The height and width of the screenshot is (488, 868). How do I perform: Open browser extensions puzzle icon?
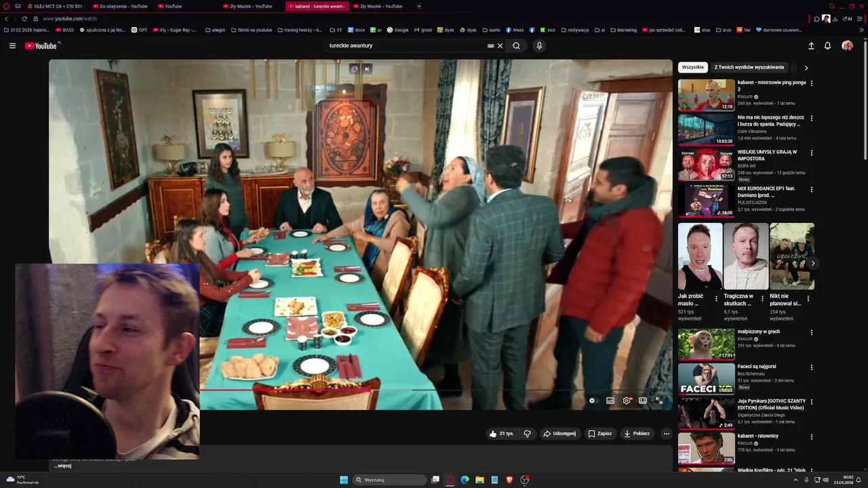[x=817, y=19]
